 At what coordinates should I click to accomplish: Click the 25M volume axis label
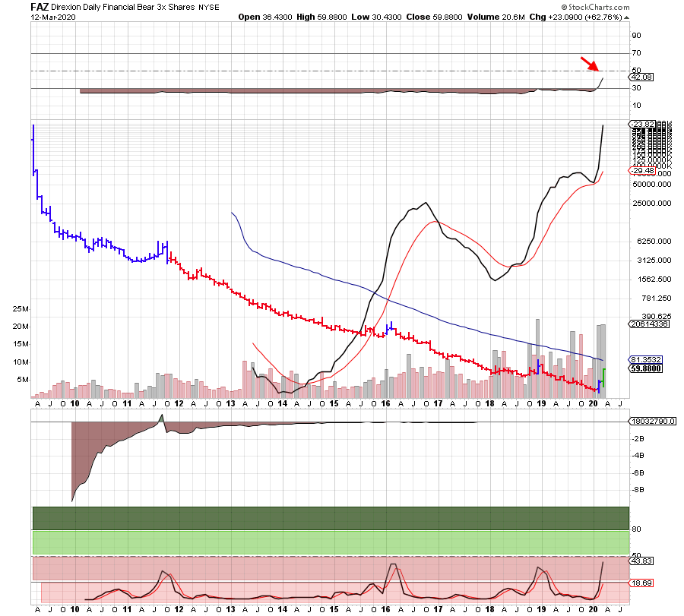[x=21, y=309]
